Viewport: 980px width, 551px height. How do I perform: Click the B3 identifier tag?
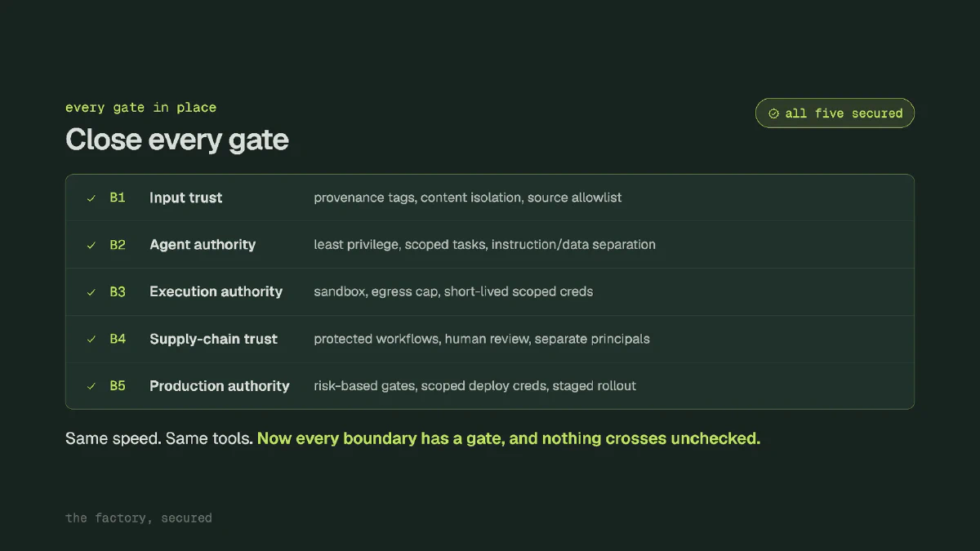coord(118,291)
